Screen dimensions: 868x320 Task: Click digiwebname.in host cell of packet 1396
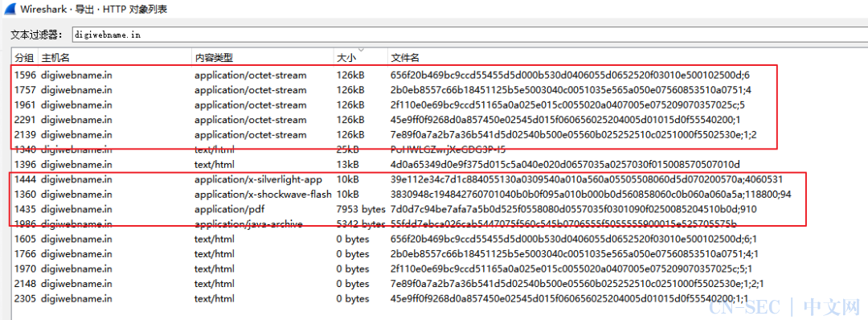click(x=76, y=165)
